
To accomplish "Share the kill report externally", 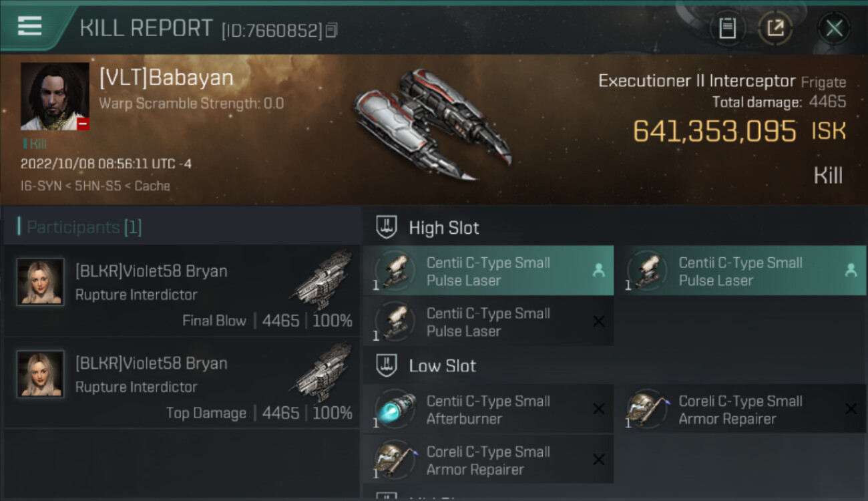I will pos(776,28).
